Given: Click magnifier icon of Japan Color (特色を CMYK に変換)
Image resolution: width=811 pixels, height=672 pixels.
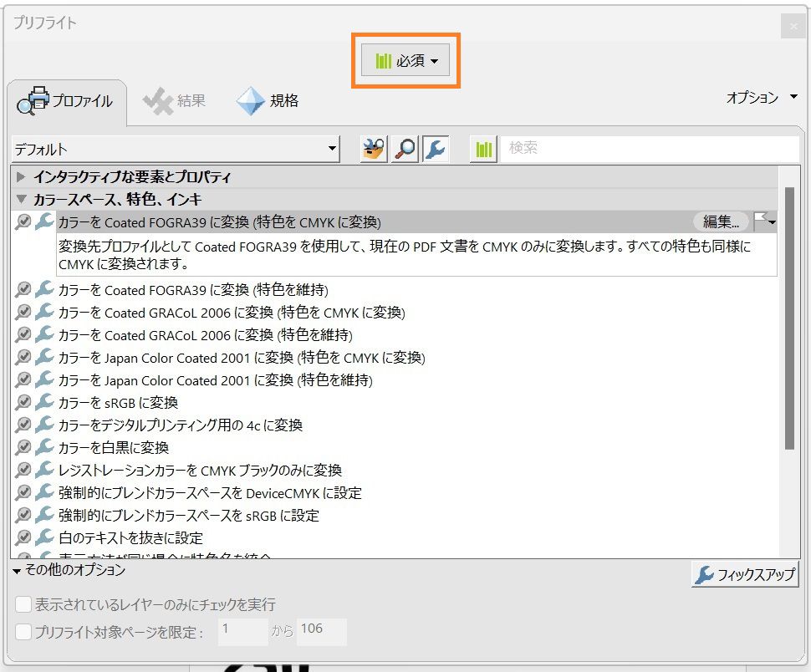Looking at the screenshot, I should [23, 357].
